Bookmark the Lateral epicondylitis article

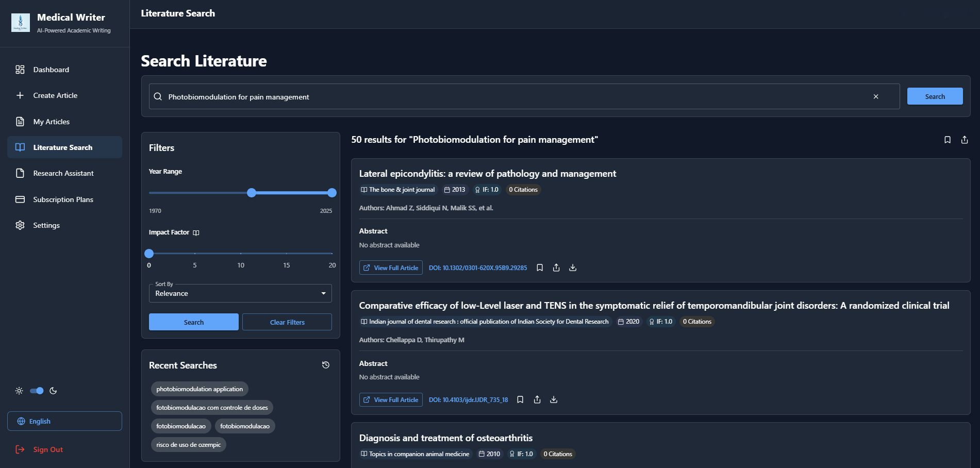tap(540, 268)
